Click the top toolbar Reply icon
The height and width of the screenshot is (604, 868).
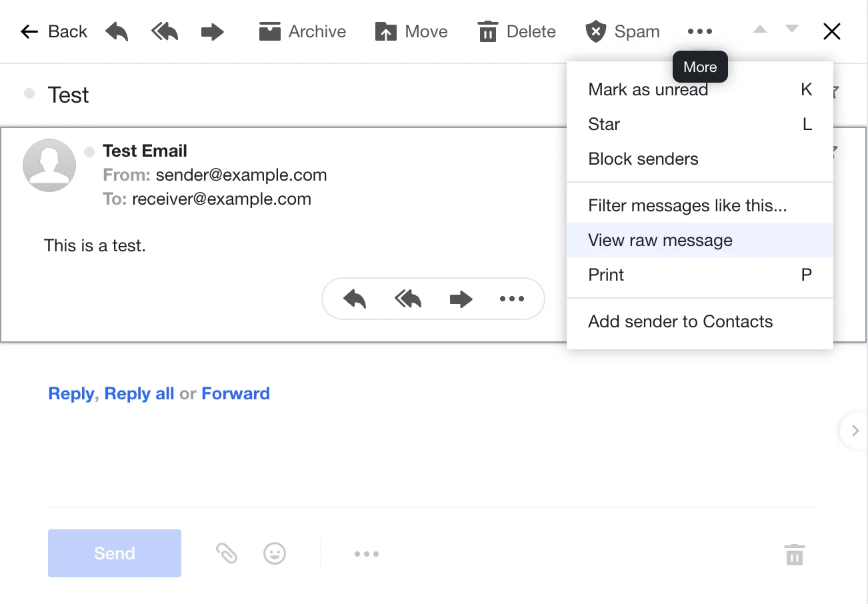tap(117, 31)
